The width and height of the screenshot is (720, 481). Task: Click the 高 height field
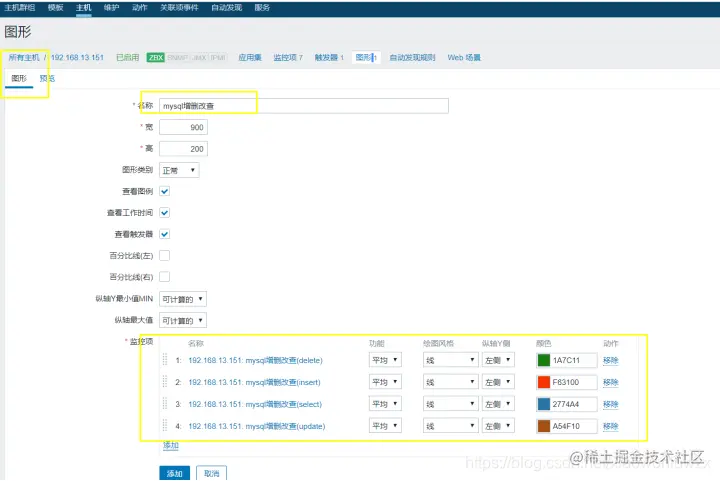pyautogui.click(x=183, y=149)
